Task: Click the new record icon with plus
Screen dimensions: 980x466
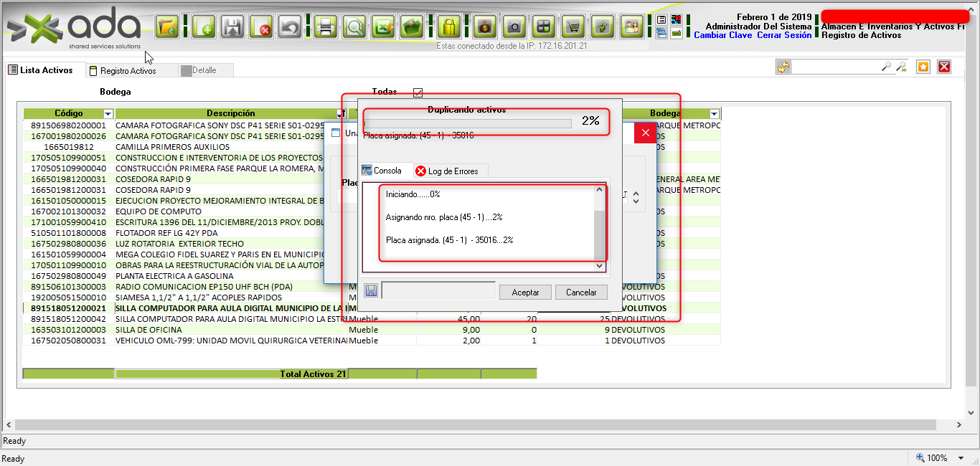Action: coord(204,27)
